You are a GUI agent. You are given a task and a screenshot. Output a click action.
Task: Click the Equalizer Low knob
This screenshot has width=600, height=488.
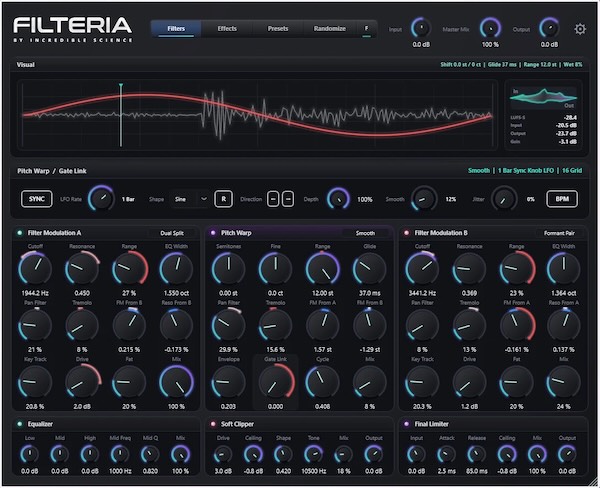tap(29, 454)
